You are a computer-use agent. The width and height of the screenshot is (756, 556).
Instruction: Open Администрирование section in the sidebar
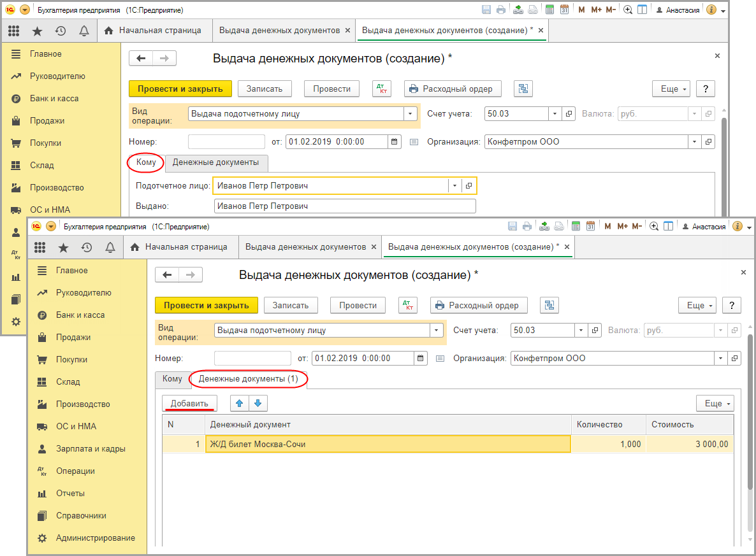pos(95,538)
